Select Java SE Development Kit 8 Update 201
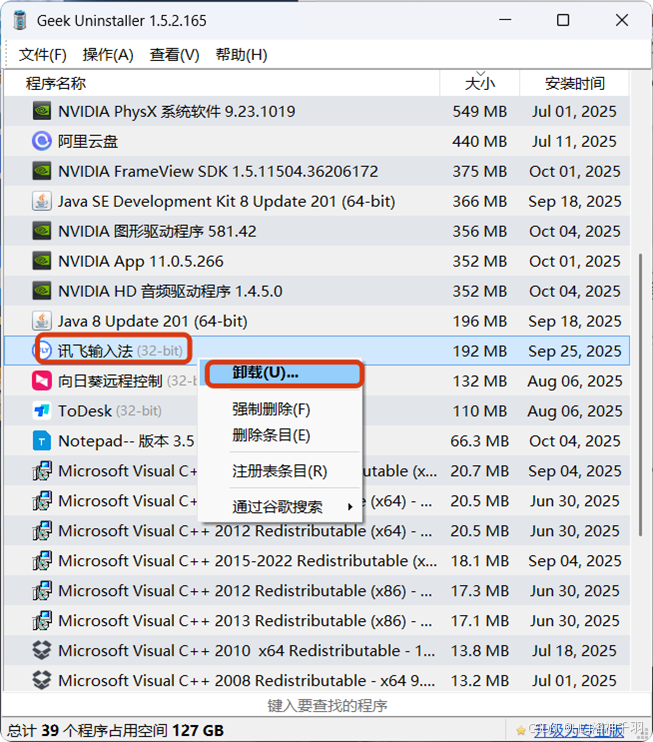This screenshot has width=653, height=742. tap(317, 201)
